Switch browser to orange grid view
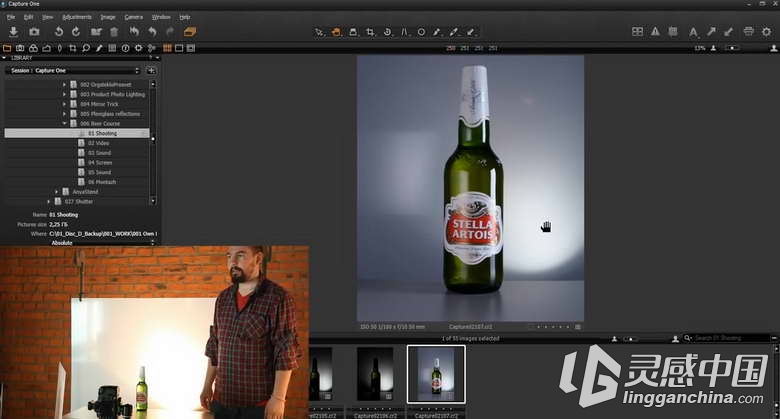780x419 pixels. point(167,48)
